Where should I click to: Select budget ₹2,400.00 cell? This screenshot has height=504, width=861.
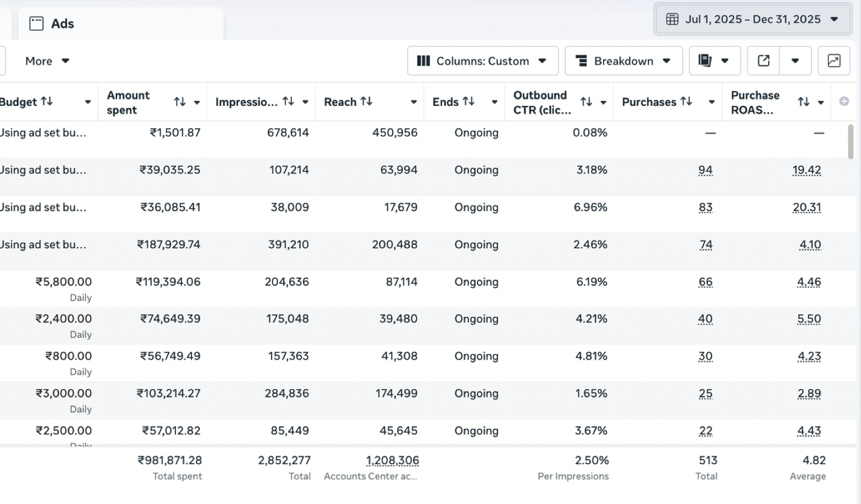63,319
